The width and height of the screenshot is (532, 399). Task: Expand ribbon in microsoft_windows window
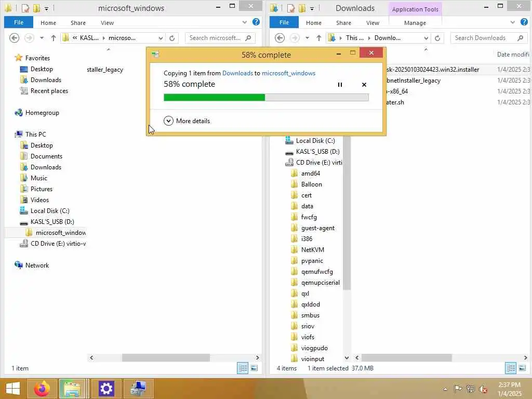pos(245,22)
